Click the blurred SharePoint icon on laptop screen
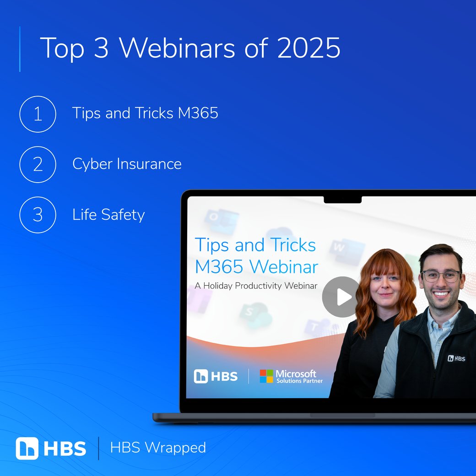 click(251, 314)
